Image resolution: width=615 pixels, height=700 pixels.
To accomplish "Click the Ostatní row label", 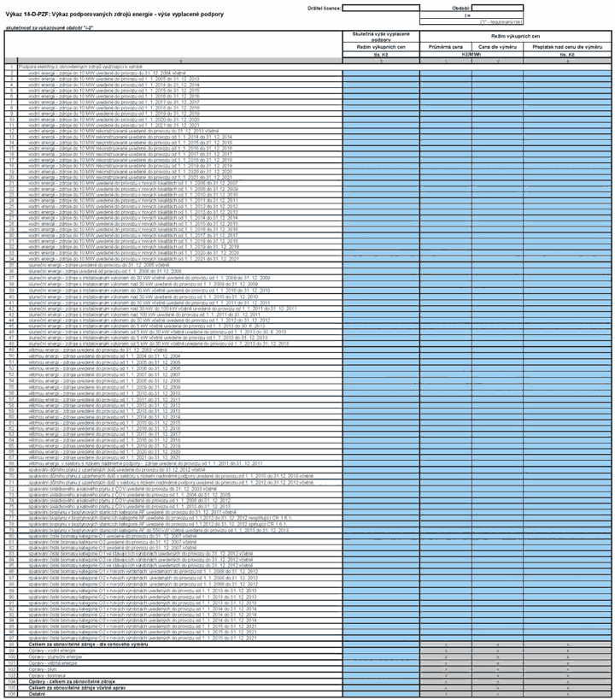I will tap(37, 694).
